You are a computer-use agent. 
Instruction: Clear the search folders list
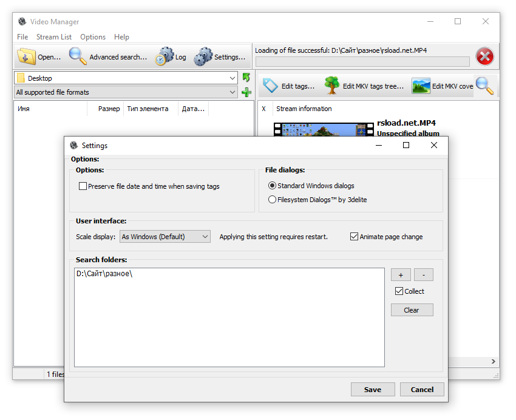[412, 310]
